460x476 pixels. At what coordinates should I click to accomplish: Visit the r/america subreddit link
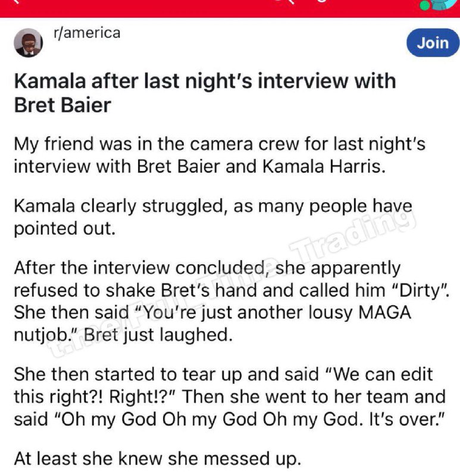pos(87,33)
